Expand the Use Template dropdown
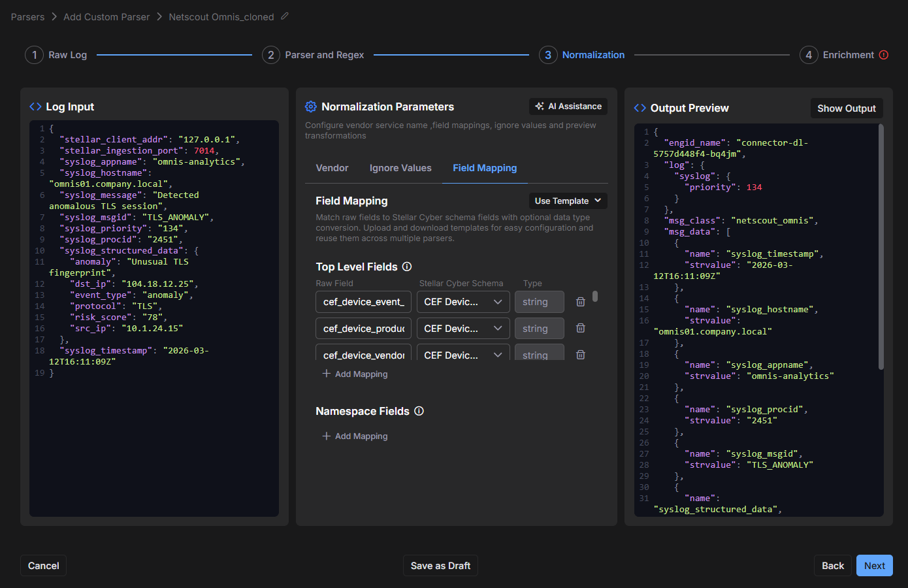 click(x=568, y=201)
